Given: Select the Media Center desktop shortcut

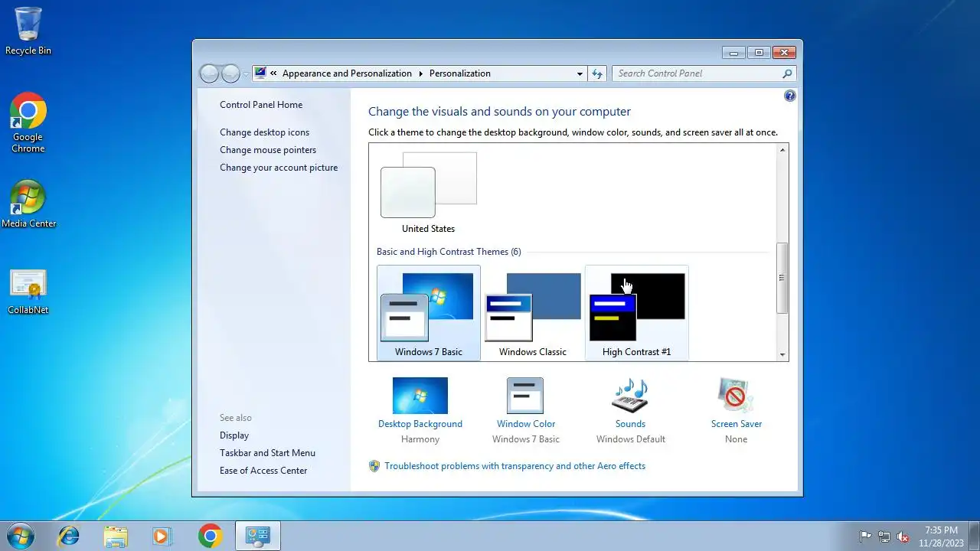Looking at the screenshot, I should coord(28,204).
